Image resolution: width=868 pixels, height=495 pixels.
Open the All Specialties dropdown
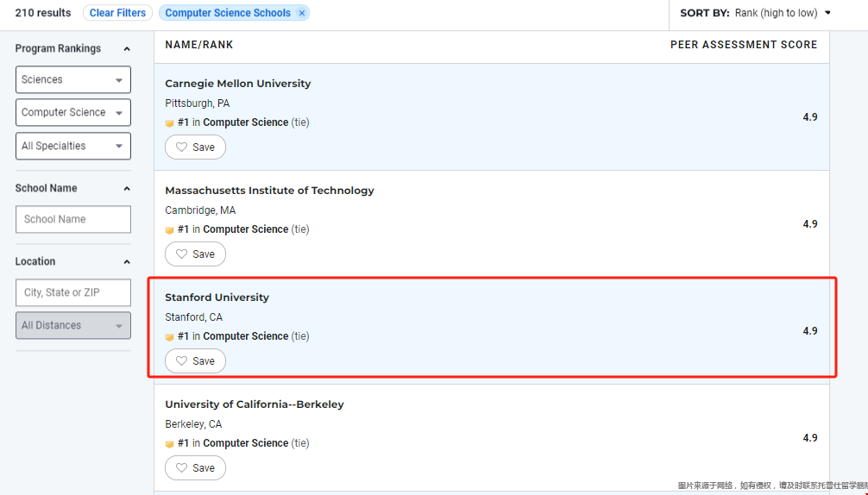(x=73, y=146)
